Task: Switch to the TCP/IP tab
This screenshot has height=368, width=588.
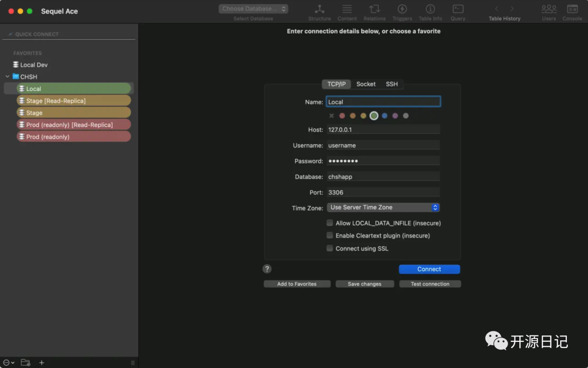Action: point(336,84)
